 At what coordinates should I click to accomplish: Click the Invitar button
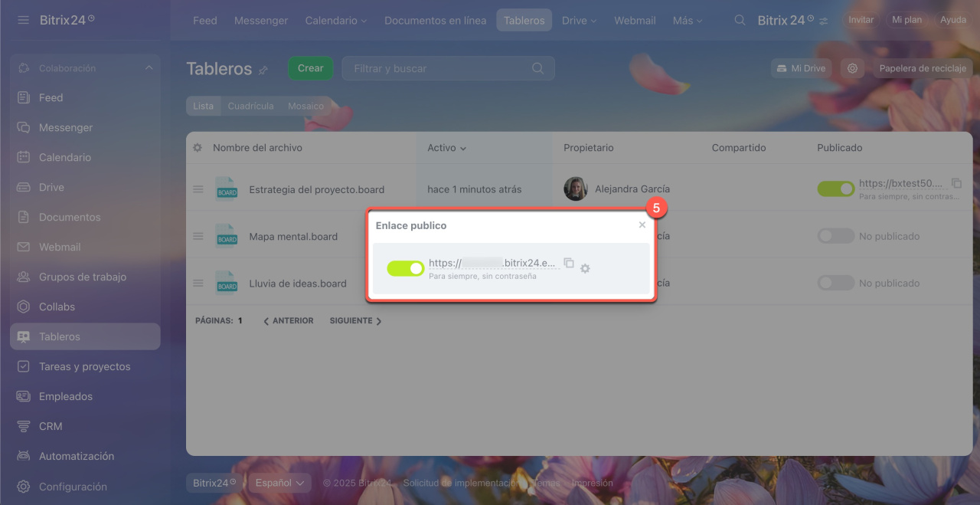861,20
